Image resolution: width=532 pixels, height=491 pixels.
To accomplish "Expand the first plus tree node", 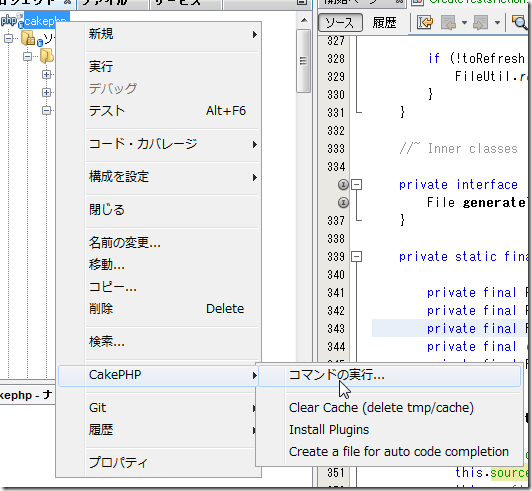I will (x=46, y=74).
